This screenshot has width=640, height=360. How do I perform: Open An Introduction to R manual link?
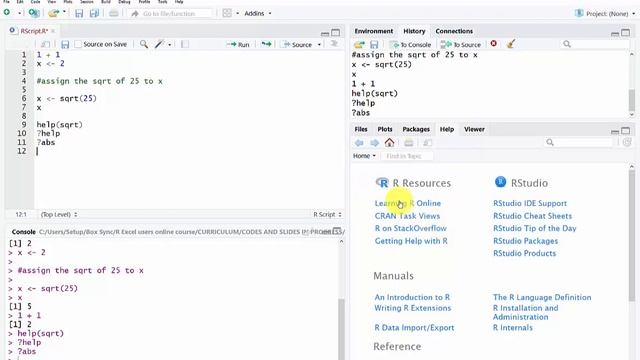pyautogui.click(x=412, y=297)
